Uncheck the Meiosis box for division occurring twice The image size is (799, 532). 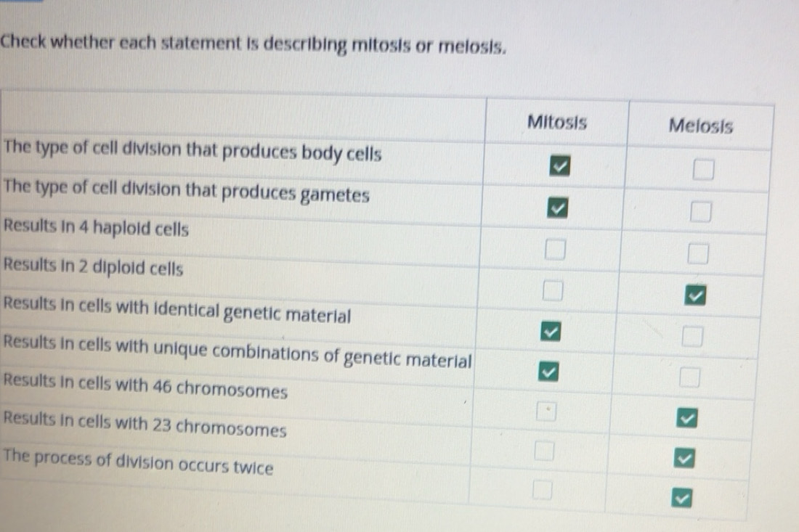[x=683, y=499]
